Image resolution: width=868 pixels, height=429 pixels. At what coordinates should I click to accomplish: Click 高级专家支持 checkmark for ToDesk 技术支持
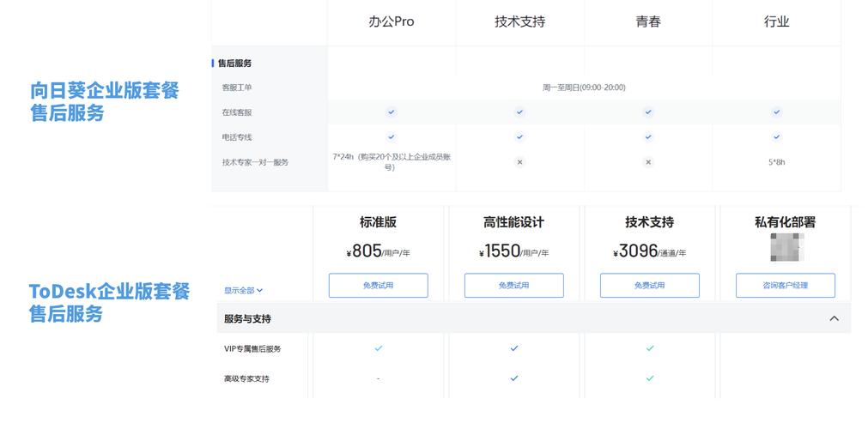coord(650,378)
